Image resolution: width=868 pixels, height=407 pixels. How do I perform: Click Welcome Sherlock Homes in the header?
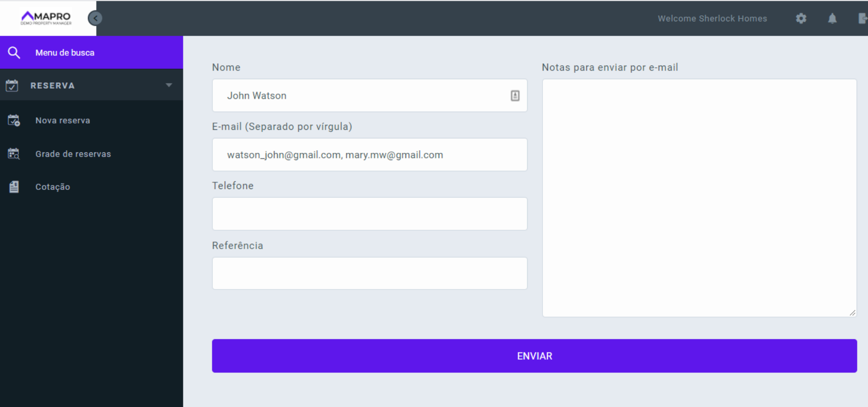pyautogui.click(x=712, y=18)
